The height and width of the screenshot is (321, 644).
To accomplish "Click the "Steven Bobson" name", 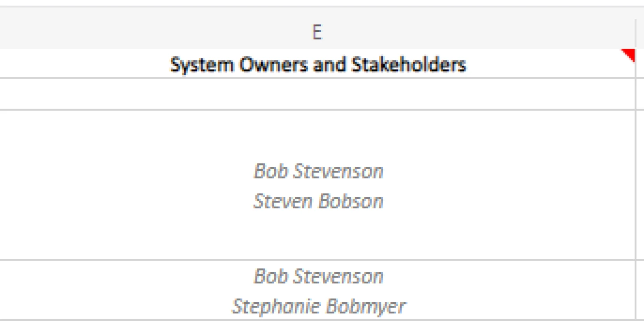I will 318,201.
